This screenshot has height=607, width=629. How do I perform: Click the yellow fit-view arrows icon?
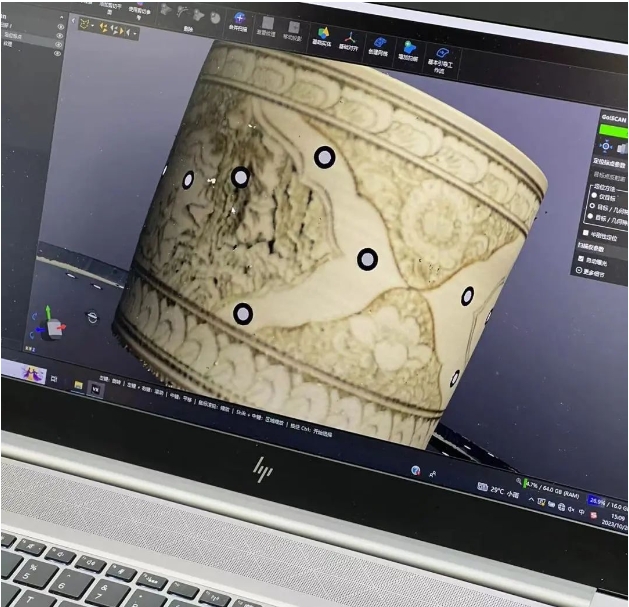pyautogui.click(x=104, y=27)
